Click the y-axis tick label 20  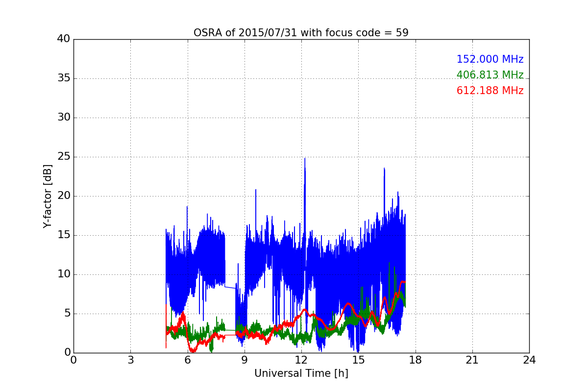pyautogui.click(x=64, y=196)
